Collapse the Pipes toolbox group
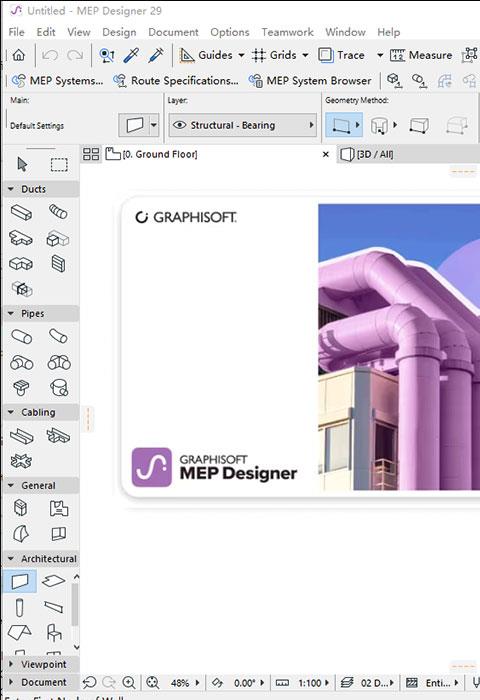 [11, 313]
